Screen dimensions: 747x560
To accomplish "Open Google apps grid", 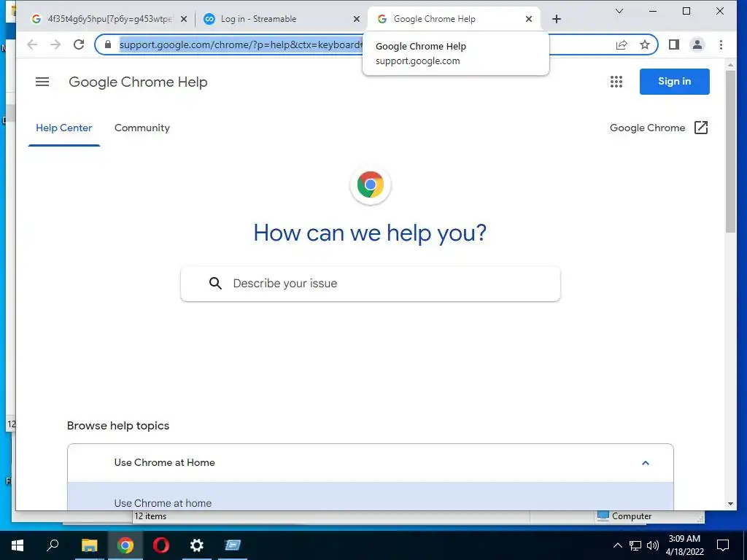I will [x=616, y=82].
